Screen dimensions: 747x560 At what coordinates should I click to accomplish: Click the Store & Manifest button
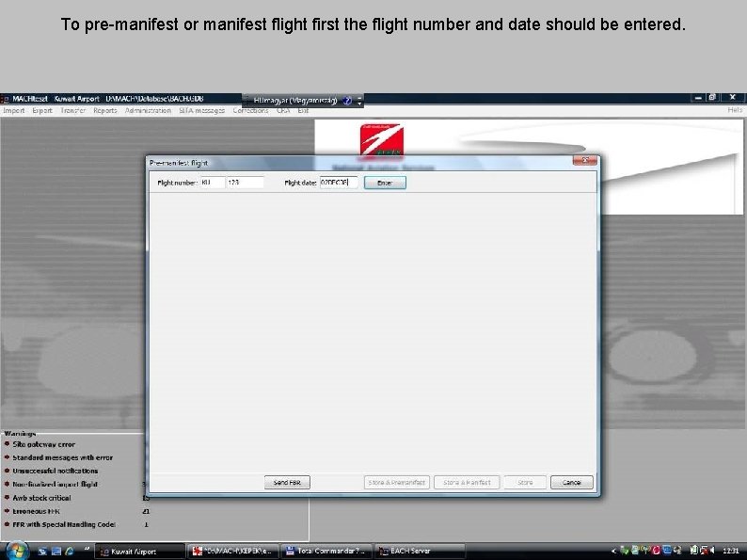pos(467,482)
